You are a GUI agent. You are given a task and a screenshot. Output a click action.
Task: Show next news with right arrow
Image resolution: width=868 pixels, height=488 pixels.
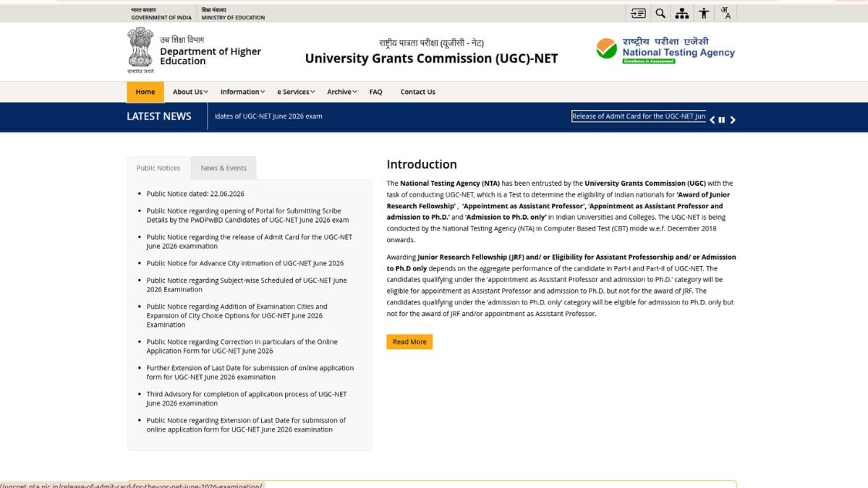[x=733, y=120]
